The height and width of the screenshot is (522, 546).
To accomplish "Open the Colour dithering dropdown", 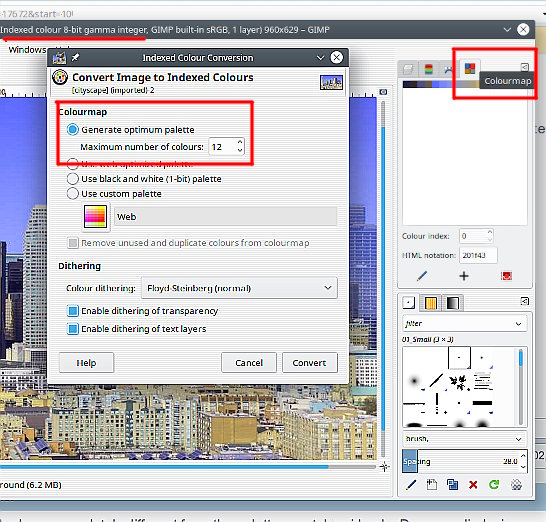I will click(239, 288).
